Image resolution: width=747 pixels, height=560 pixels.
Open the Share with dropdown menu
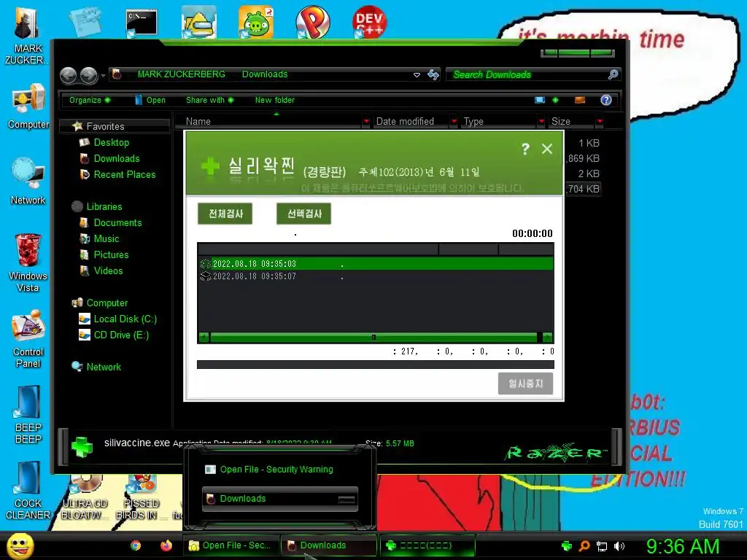click(209, 100)
